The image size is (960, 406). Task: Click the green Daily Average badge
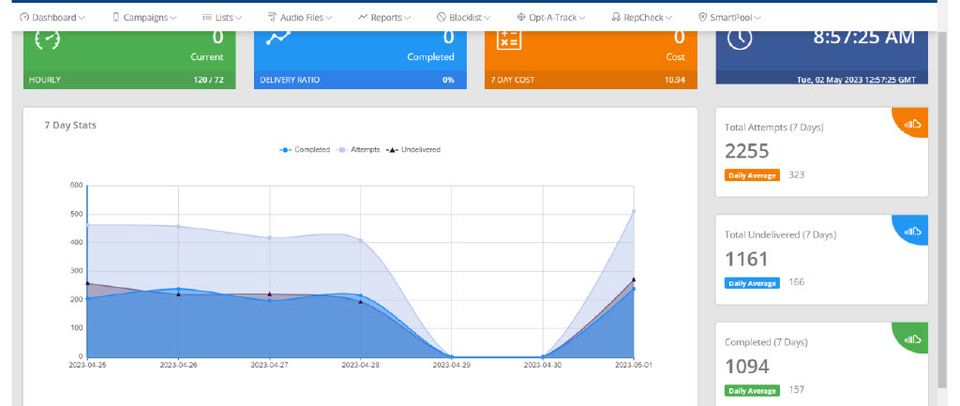[x=752, y=390]
